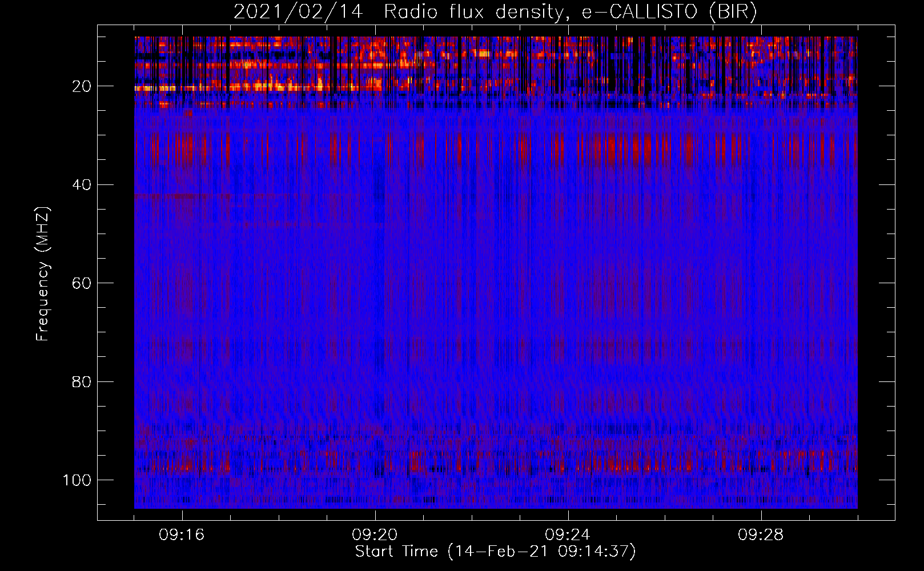Click the frequency tick label '100'
This screenshot has height=571, width=924.
click(x=77, y=480)
